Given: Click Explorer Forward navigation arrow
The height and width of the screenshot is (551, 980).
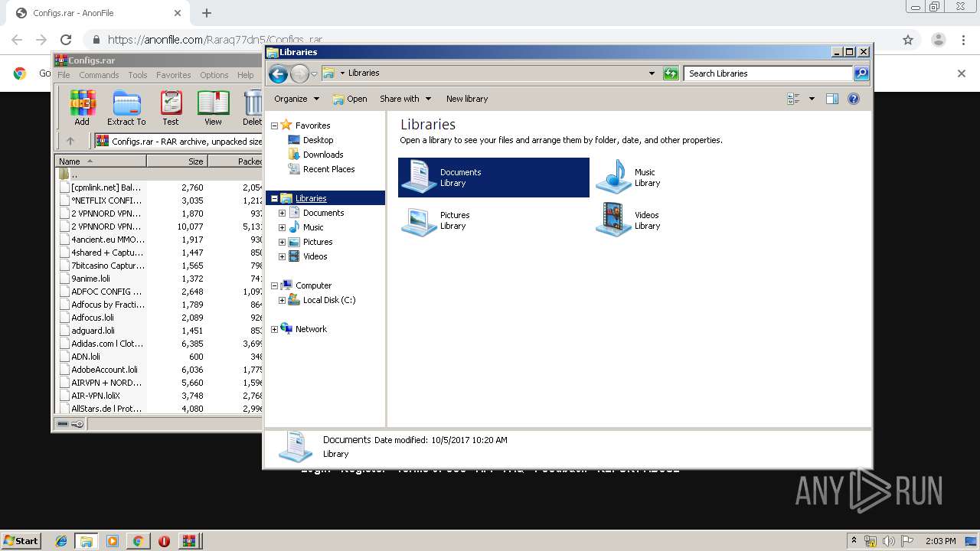Looking at the screenshot, I should tap(299, 73).
